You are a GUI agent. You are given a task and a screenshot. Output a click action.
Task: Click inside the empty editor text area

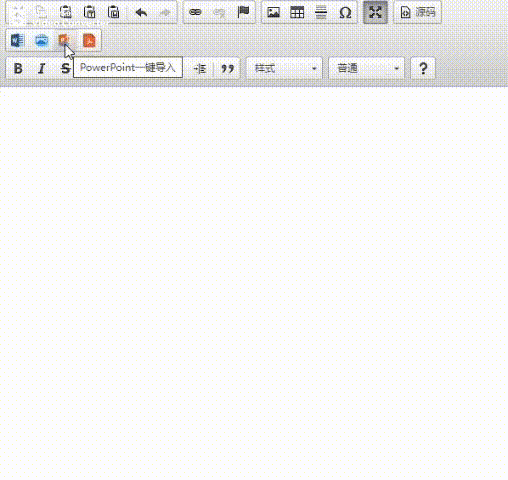coord(254,283)
